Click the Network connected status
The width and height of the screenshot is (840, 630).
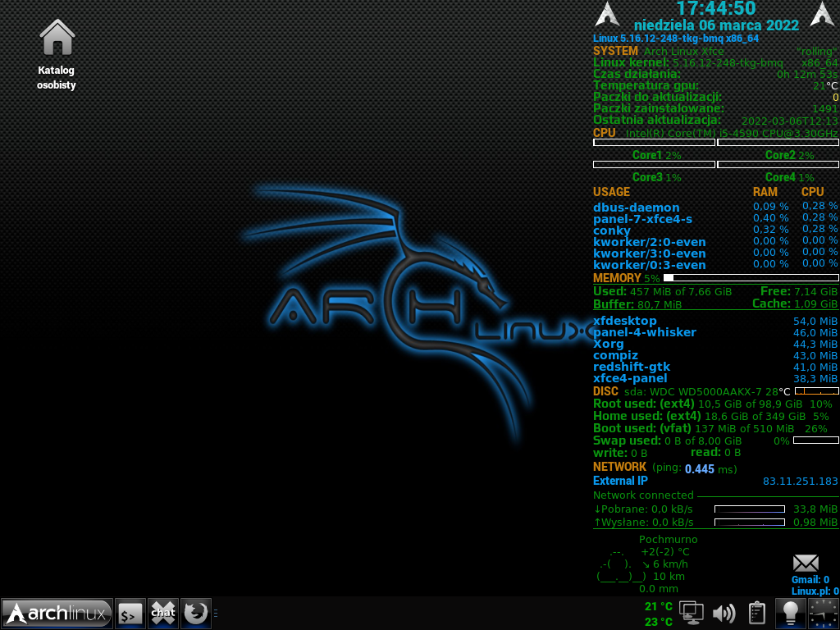(643, 495)
